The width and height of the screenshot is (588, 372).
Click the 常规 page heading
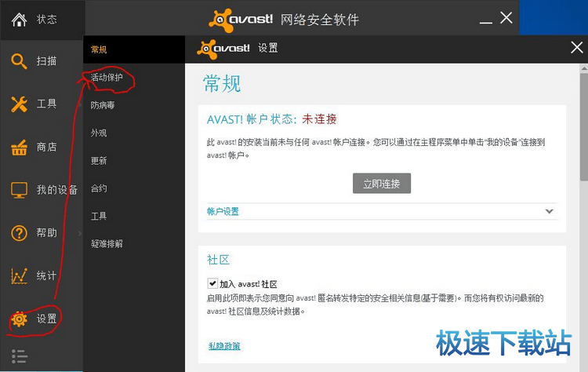[x=222, y=83]
